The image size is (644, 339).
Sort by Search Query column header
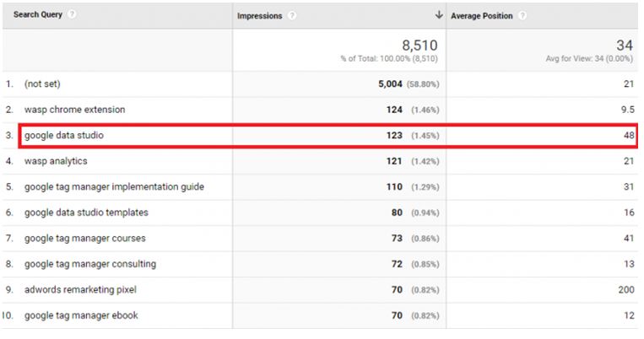pyautogui.click(x=38, y=14)
